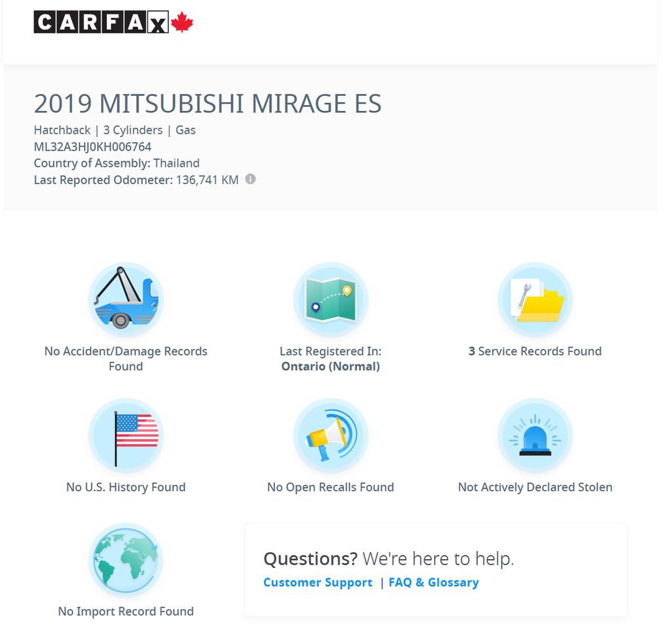
Task: Select the map registration icon
Action: [330, 300]
